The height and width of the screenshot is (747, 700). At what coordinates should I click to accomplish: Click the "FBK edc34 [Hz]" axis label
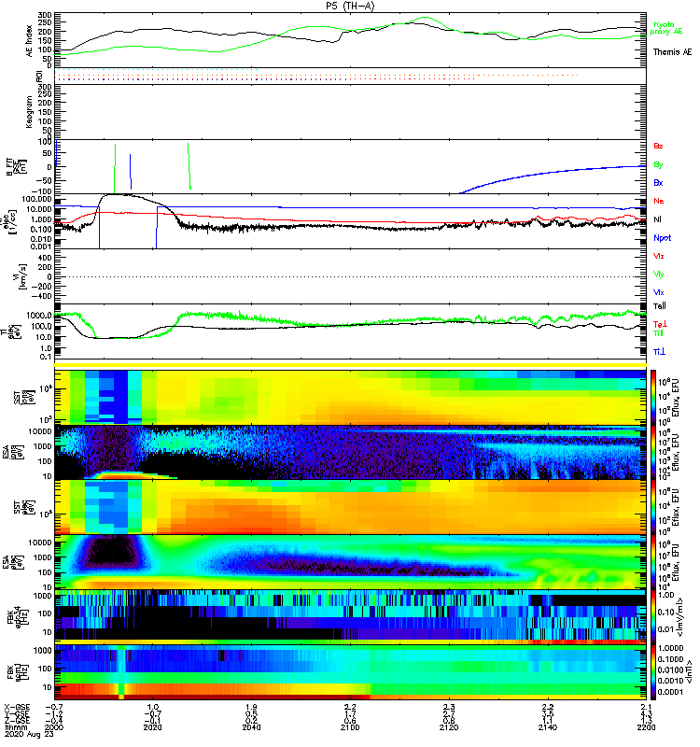[x=18, y=617]
